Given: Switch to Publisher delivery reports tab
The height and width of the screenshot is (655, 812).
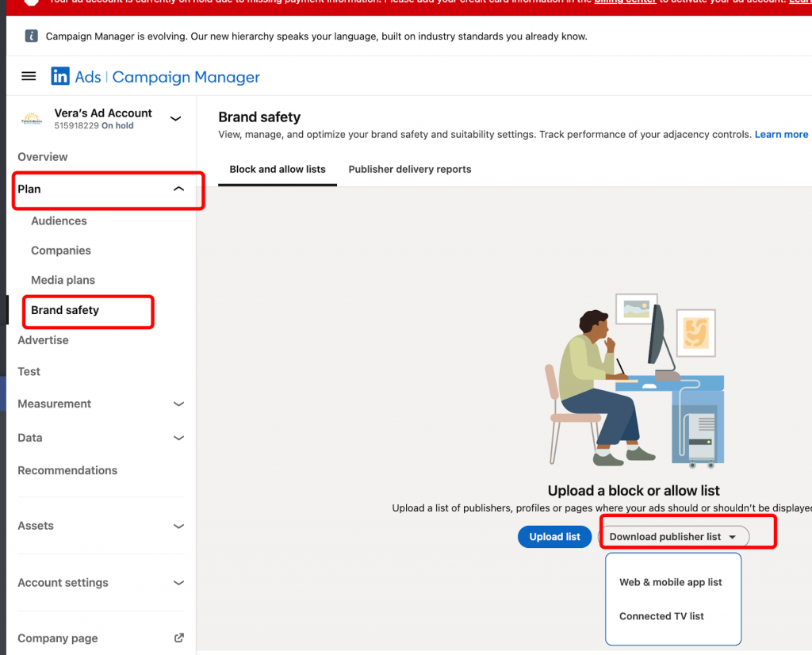Looking at the screenshot, I should [x=409, y=170].
